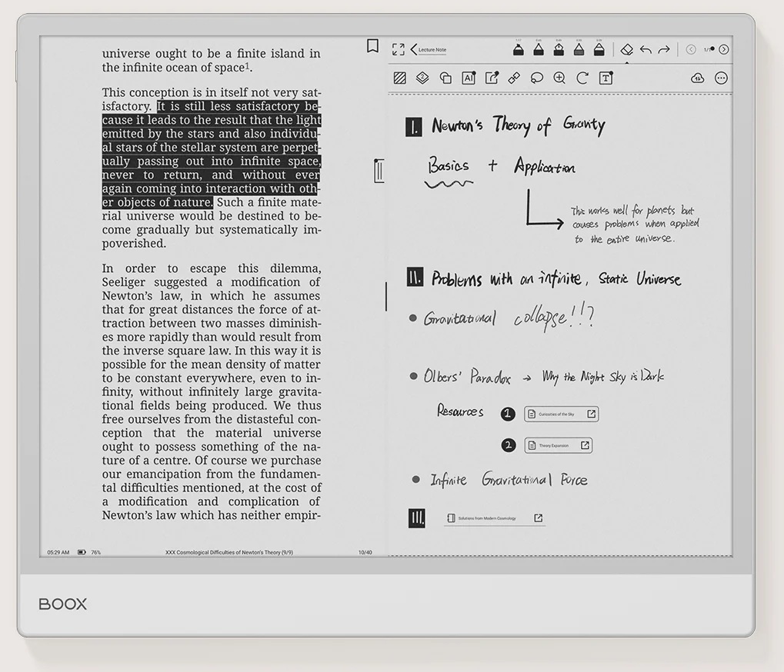
Task: Open Solutions from Modern Cosmology link
Action: [x=494, y=518]
